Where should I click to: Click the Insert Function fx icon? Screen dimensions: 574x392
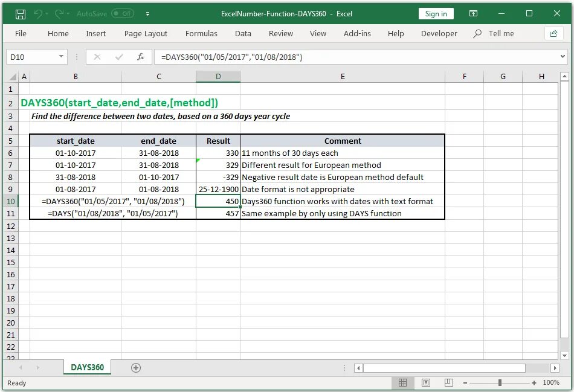(x=141, y=57)
